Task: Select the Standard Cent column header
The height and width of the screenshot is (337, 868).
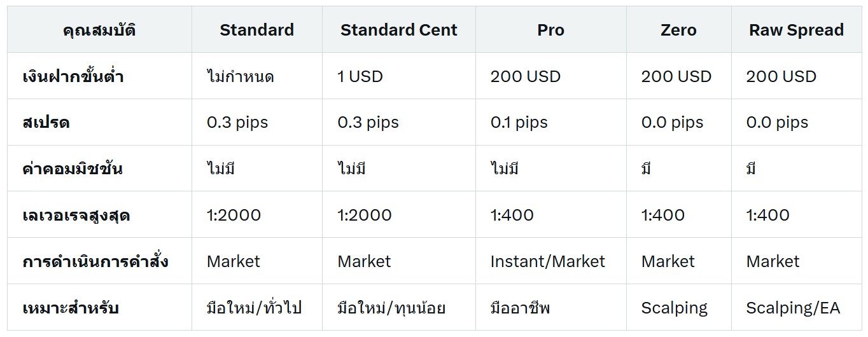Action: tap(398, 30)
